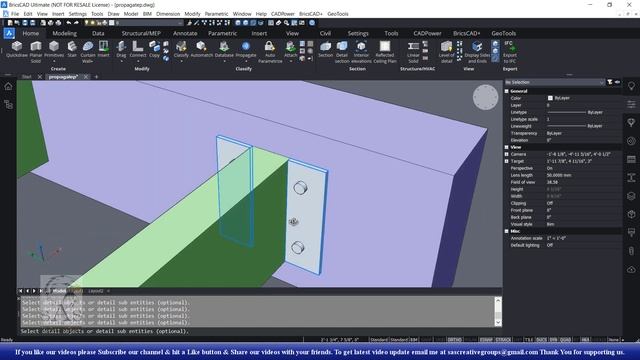The width and height of the screenshot is (640, 360).
Task: Create a Reflected Ceiling Plan
Action: pyautogui.click(x=385, y=51)
